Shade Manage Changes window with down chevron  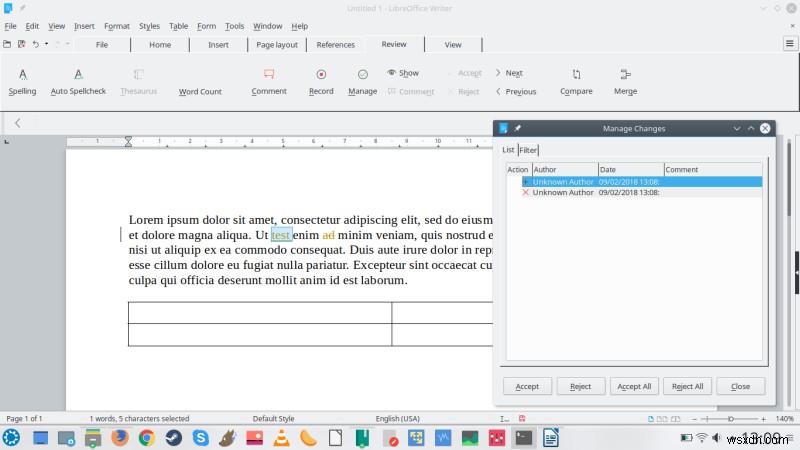(x=737, y=129)
